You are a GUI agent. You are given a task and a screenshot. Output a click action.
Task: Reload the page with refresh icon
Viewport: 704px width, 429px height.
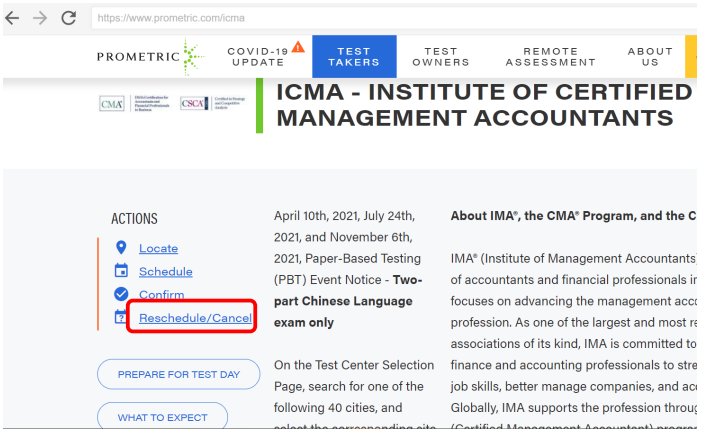tap(68, 18)
